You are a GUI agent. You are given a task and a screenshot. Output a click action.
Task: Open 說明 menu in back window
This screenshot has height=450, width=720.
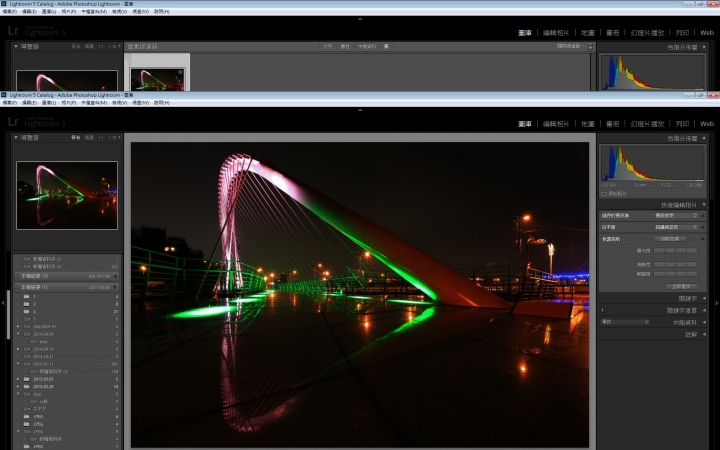pos(161,11)
